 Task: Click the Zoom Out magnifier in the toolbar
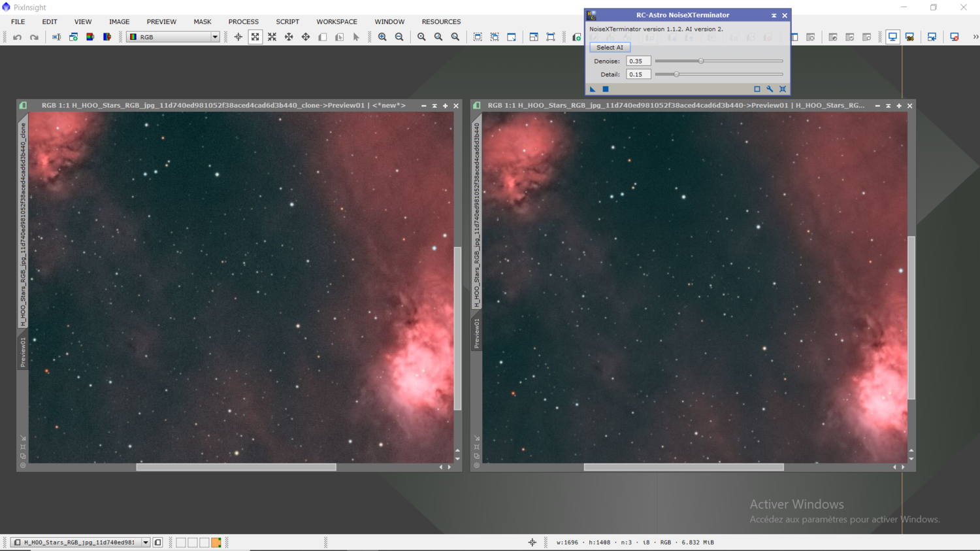click(x=399, y=37)
